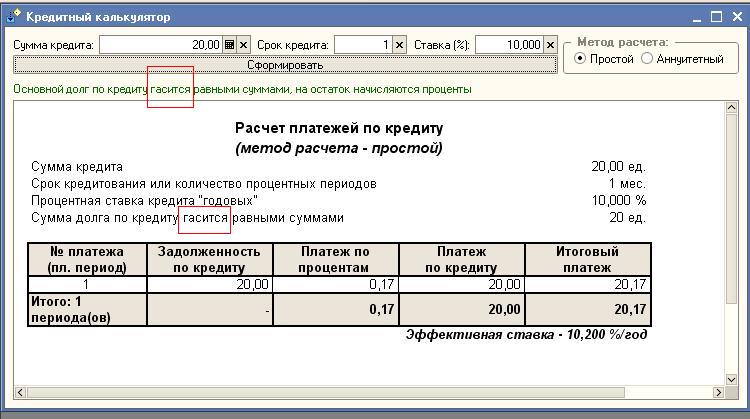Click the vertical scrollbar down arrow
This screenshot has width=750, height=419.
pos(731,380)
